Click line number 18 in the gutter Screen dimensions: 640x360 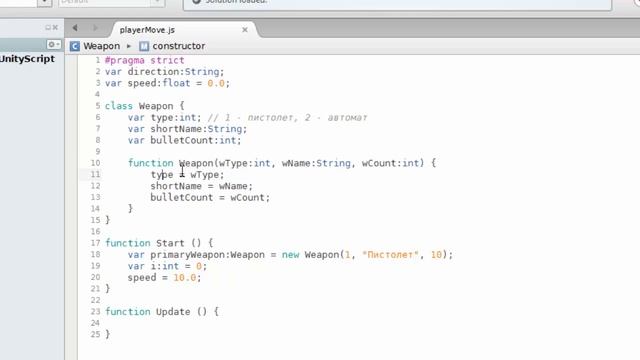(x=95, y=254)
